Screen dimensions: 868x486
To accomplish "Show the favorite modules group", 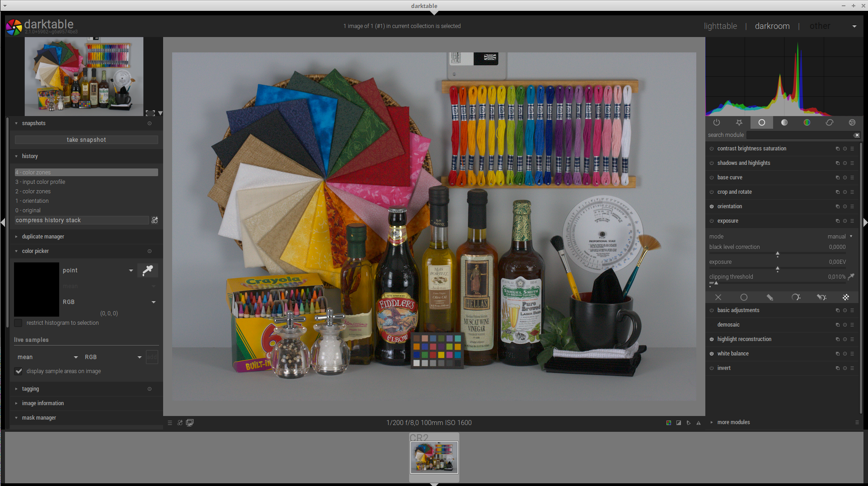I will click(739, 122).
